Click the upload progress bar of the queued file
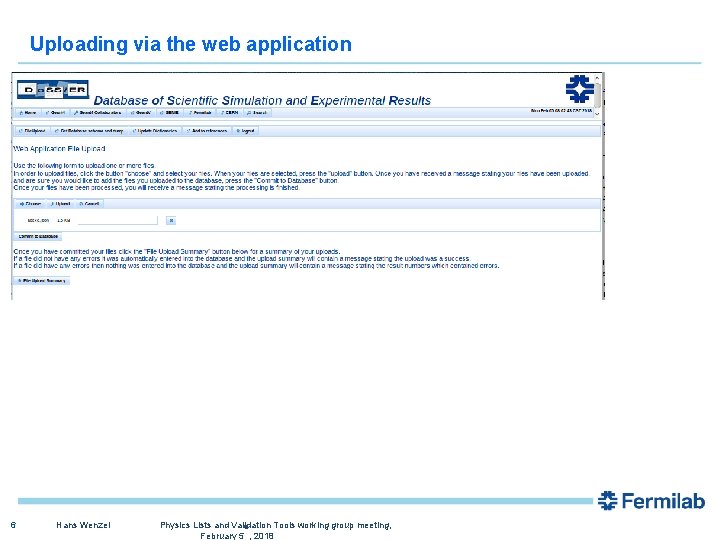This screenshot has width=720, height=540. coord(118,221)
